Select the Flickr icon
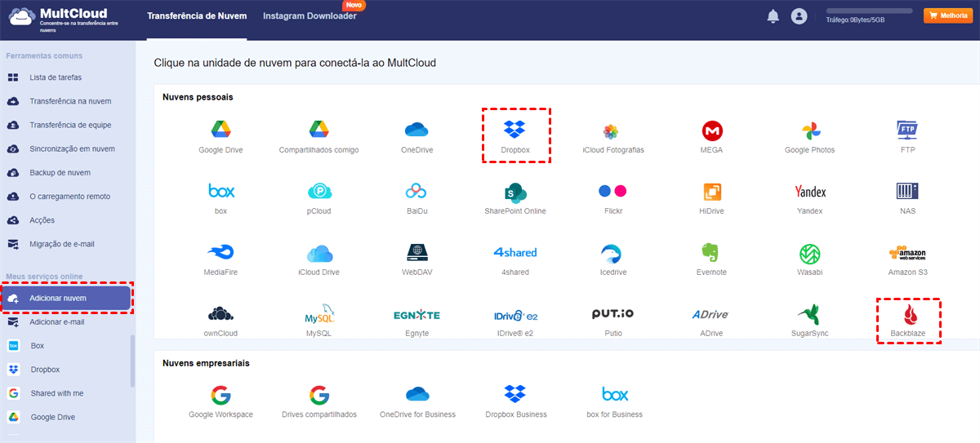The height and width of the screenshot is (443, 980). pos(612,198)
